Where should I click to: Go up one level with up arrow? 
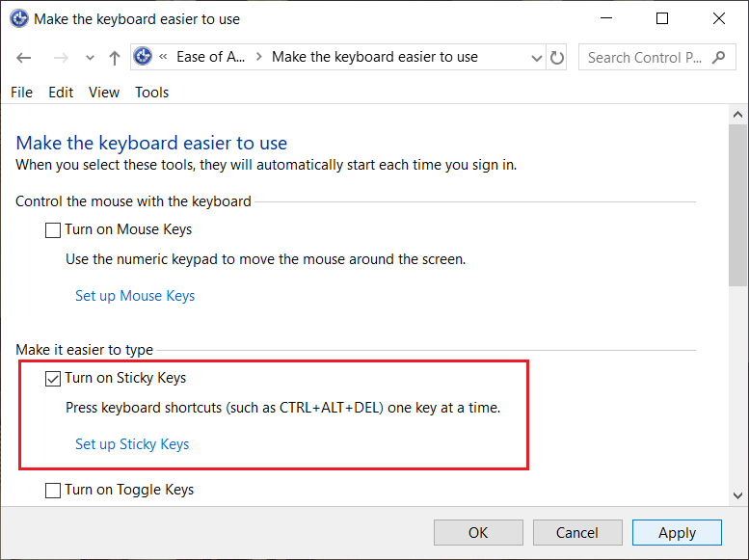[115, 58]
